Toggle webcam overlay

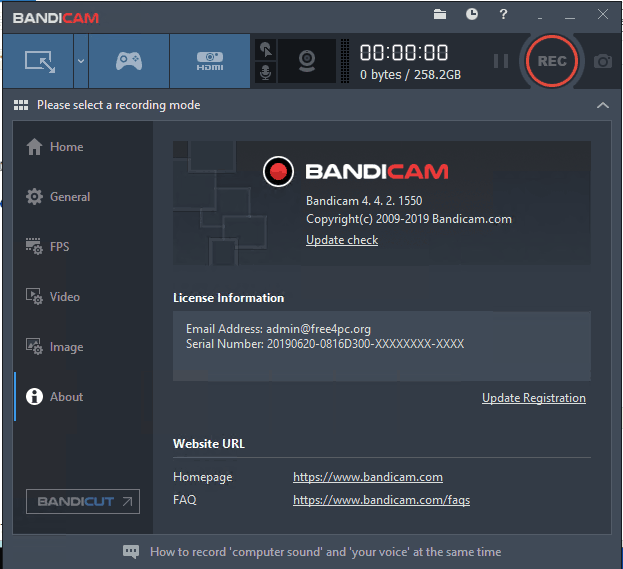coord(306,61)
